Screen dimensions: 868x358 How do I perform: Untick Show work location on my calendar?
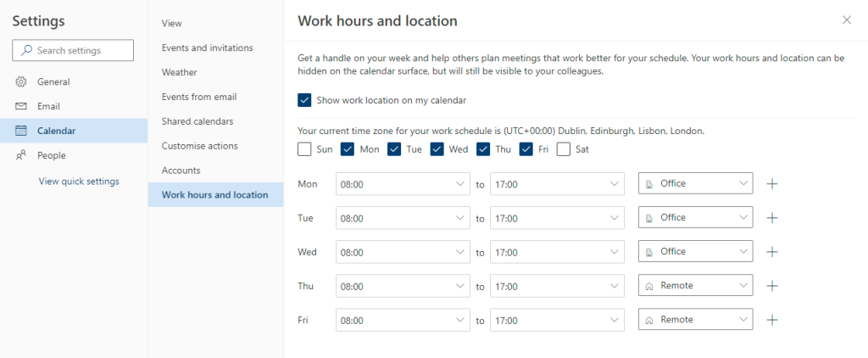(x=305, y=100)
